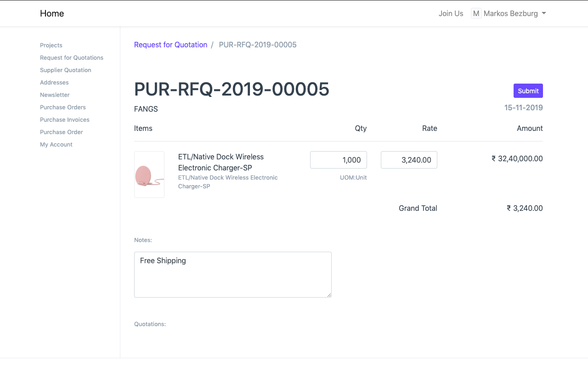
Task: Select the Purchase Order sidebar entry
Action: pos(62,132)
